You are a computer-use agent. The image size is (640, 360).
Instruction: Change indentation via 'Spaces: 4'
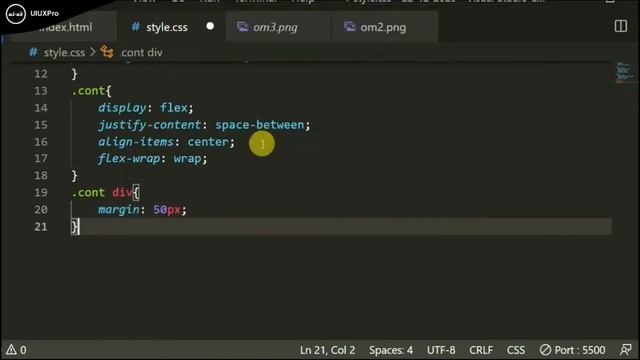[391, 350]
